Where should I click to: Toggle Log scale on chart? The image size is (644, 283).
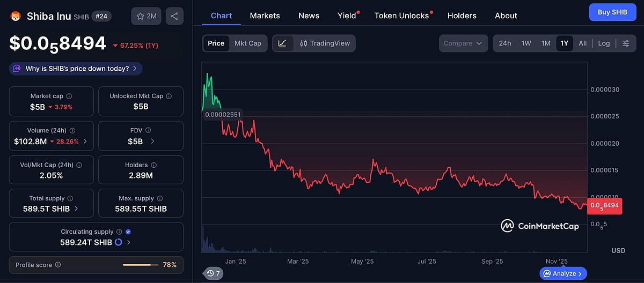pyautogui.click(x=604, y=43)
